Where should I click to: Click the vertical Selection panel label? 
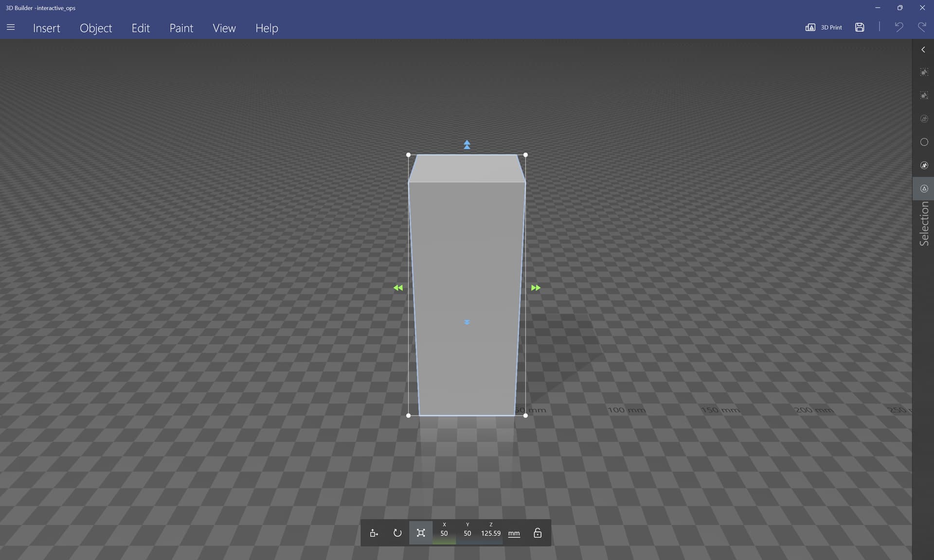[x=924, y=224]
